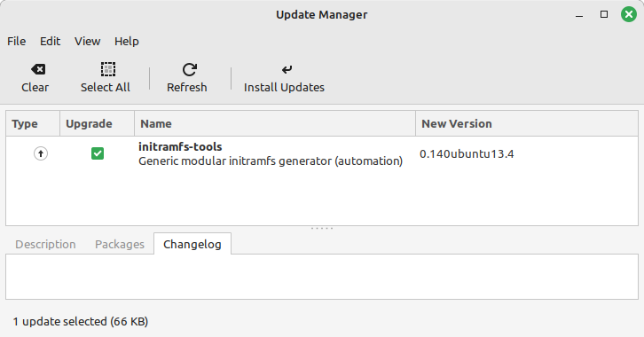The height and width of the screenshot is (337, 644).
Task: Open the Edit menu
Action: point(50,41)
